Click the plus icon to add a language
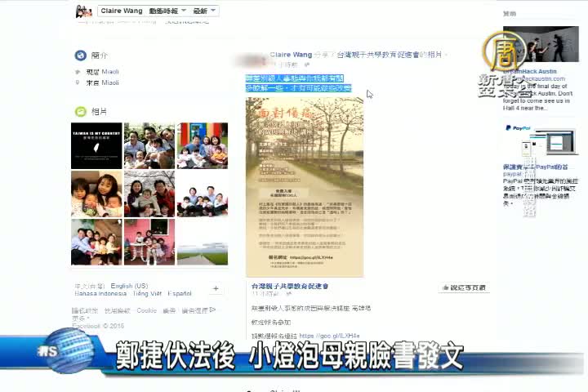This screenshot has width=588, height=392. pyautogui.click(x=216, y=288)
